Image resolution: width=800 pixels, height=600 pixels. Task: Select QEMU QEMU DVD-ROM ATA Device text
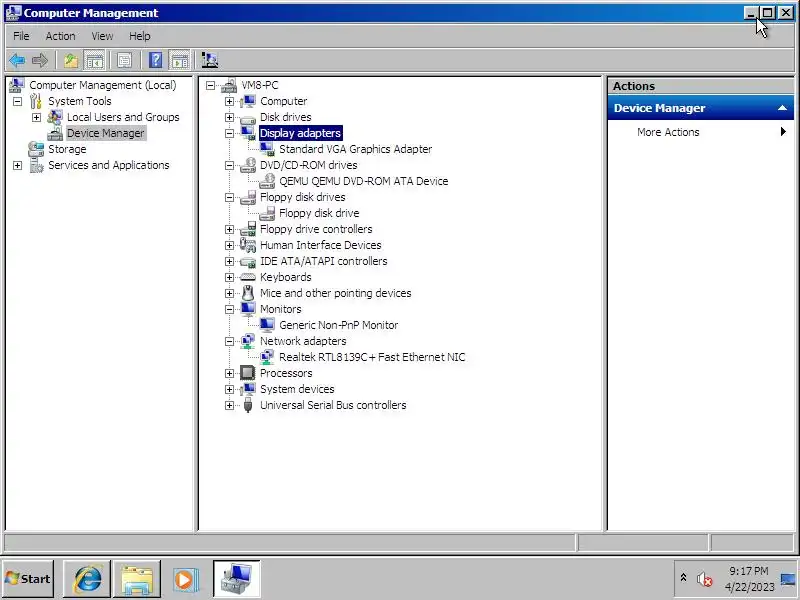(363, 181)
